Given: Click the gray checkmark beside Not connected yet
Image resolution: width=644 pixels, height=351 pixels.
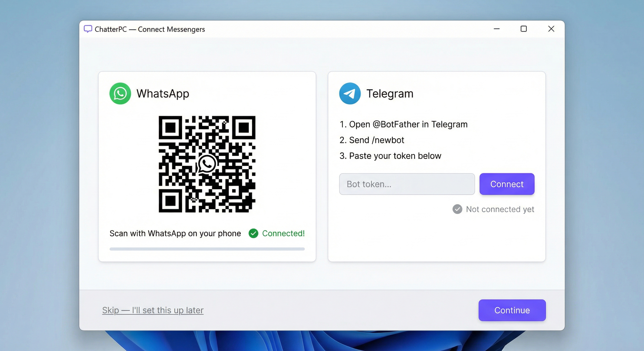Looking at the screenshot, I should (x=457, y=209).
